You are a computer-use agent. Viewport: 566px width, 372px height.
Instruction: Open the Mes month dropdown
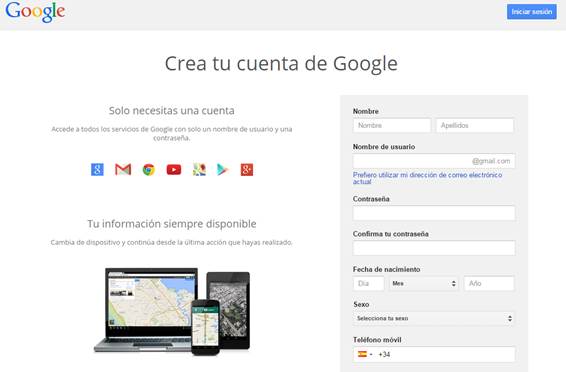coord(424,284)
